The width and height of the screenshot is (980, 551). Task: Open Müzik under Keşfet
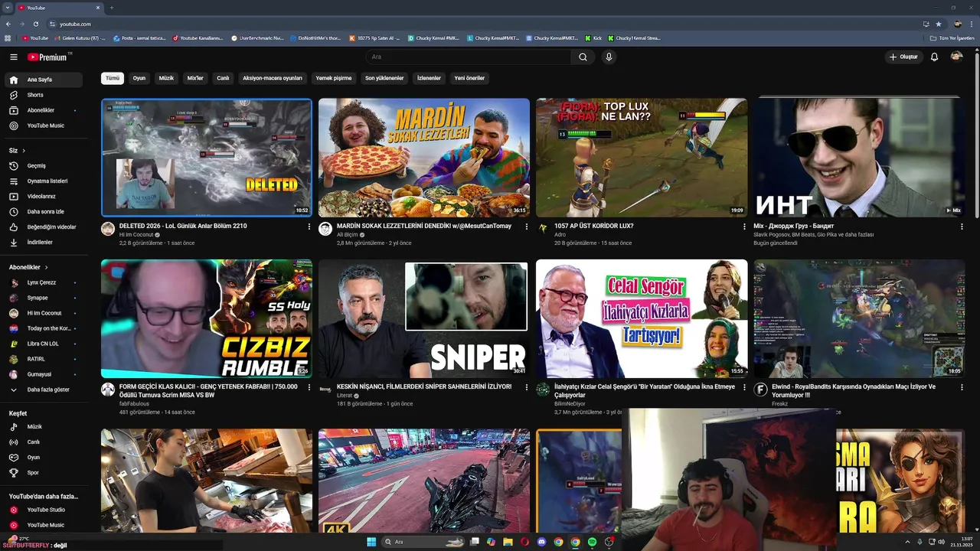click(x=44, y=427)
